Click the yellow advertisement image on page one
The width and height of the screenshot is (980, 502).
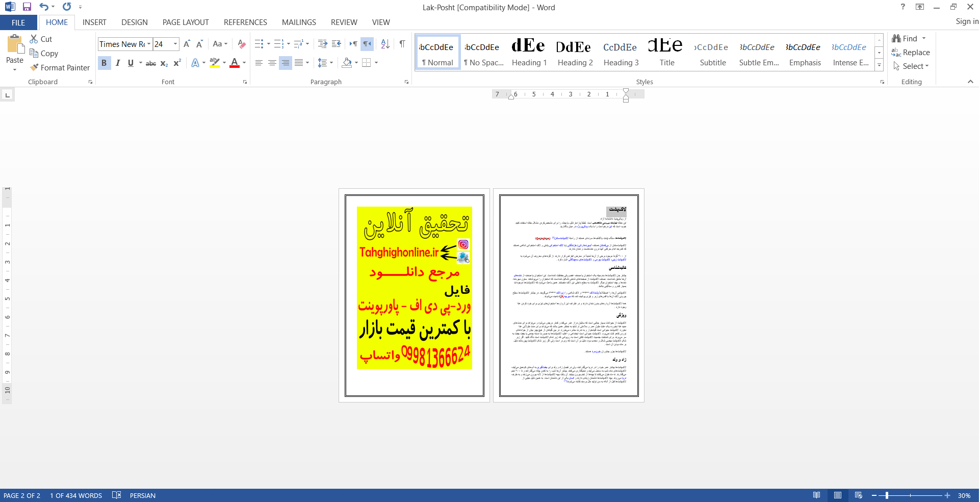click(x=414, y=288)
